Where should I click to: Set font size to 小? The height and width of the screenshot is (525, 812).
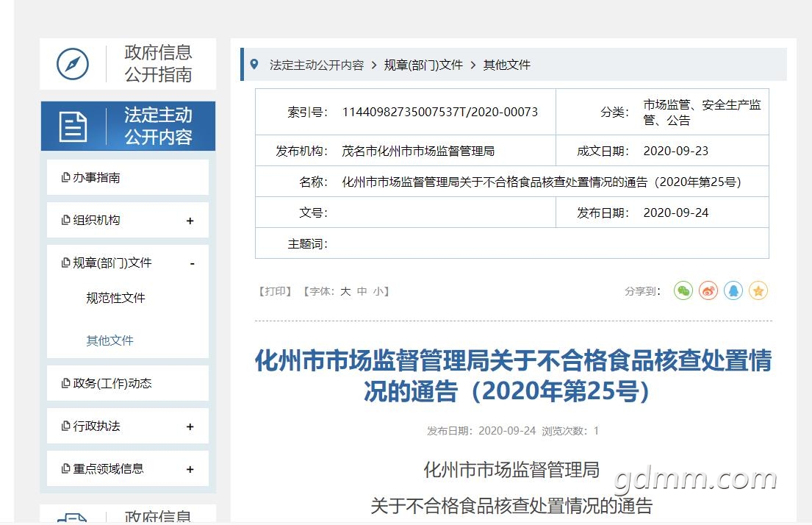(378, 291)
